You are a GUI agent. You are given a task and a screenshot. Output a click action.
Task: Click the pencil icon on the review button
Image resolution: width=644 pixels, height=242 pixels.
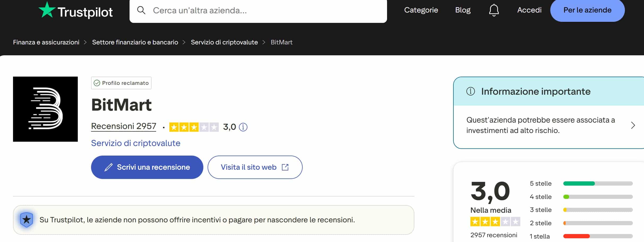click(108, 167)
